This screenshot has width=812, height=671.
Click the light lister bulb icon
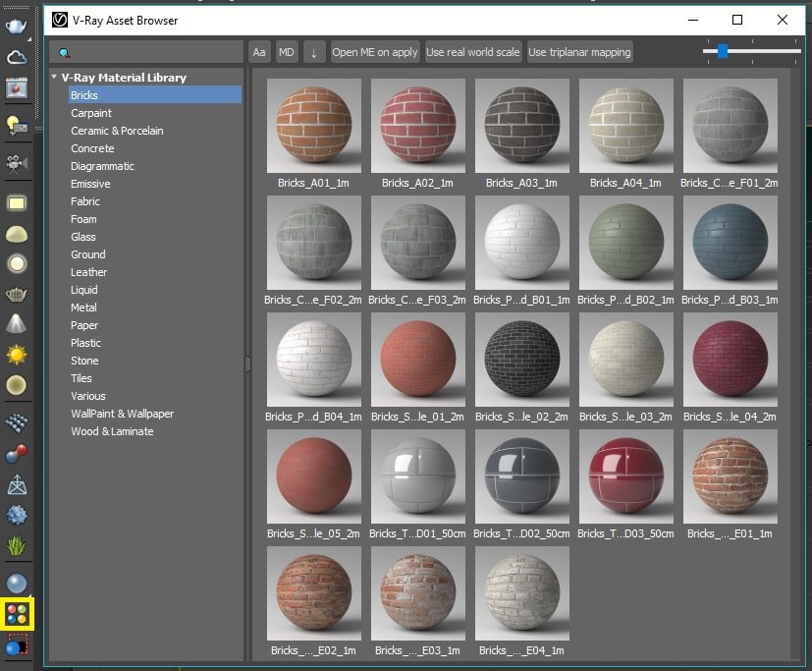tap(16, 125)
